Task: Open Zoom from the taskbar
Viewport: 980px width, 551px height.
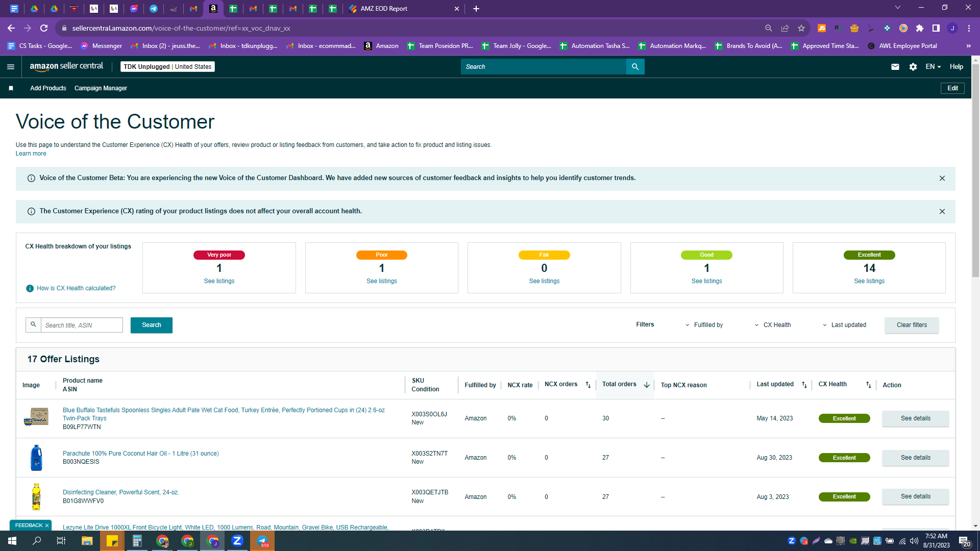Action: (x=237, y=541)
